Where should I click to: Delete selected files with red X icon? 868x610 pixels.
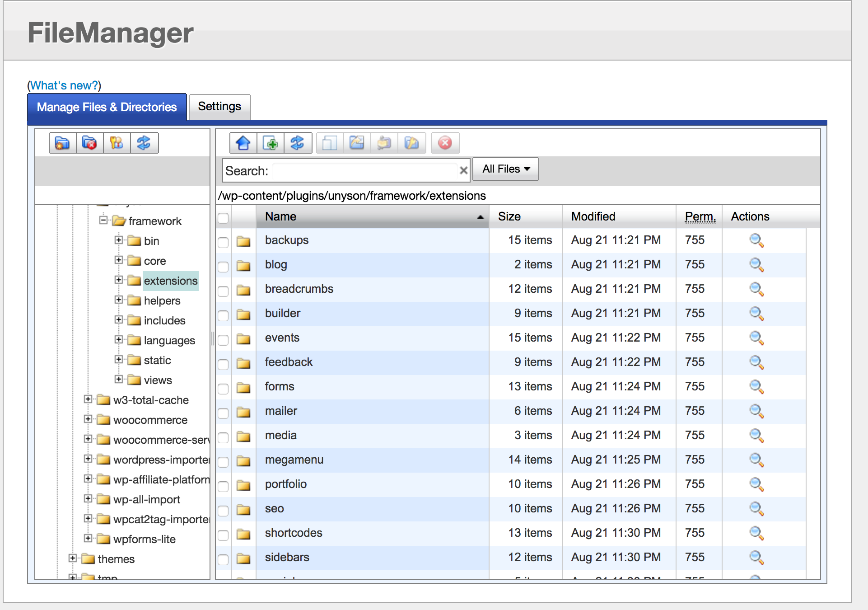pos(445,143)
